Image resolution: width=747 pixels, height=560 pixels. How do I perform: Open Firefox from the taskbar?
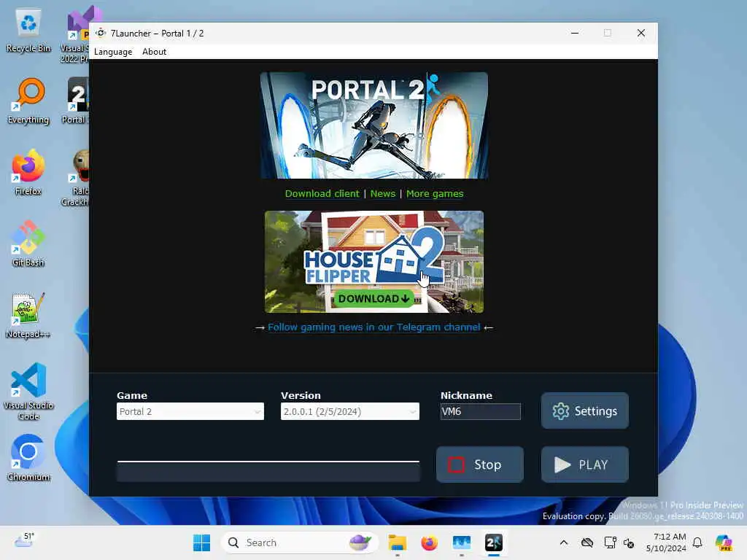pos(429,542)
